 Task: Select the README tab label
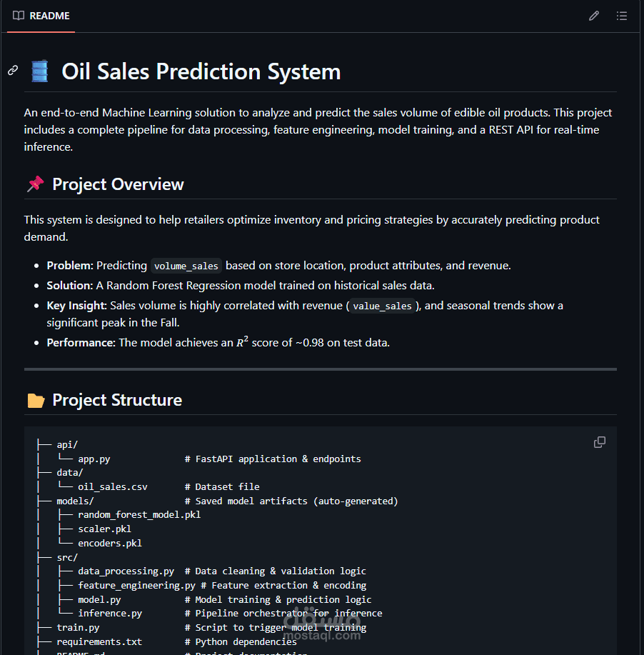click(x=49, y=16)
